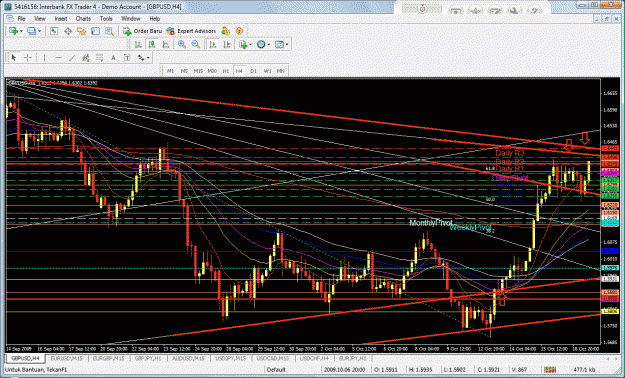Click the Expert Advisors button

click(191, 31)
